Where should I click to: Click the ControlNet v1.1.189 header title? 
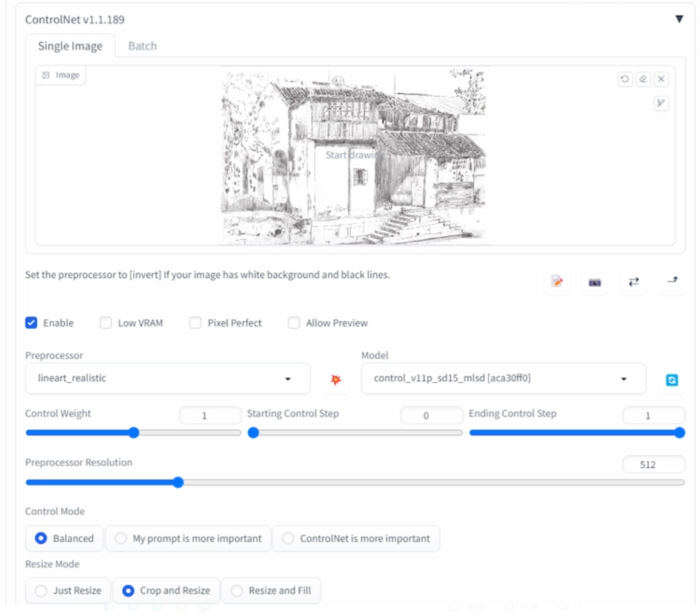[x=75, y=20]
